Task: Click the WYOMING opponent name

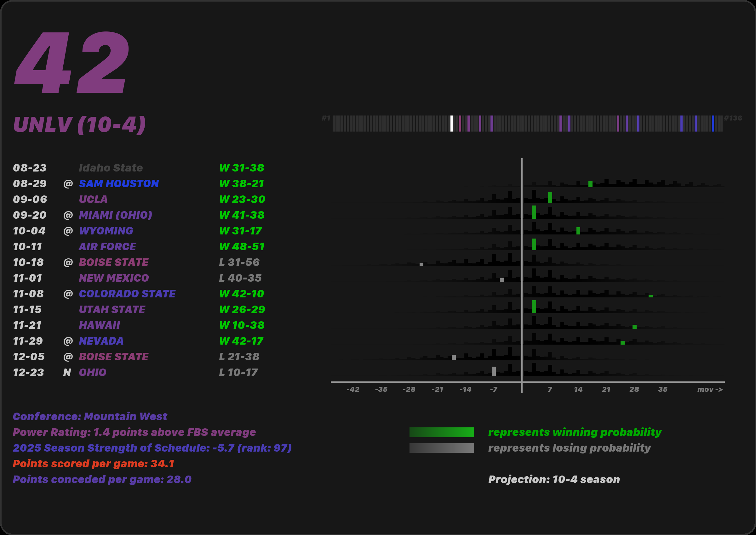Action: [x=106, y=231]
